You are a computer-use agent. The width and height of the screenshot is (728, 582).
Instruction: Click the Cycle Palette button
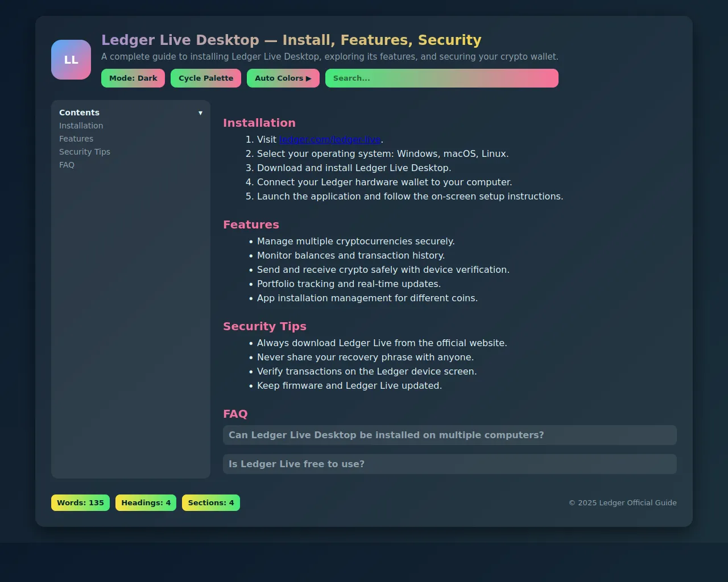coord(206,78)
